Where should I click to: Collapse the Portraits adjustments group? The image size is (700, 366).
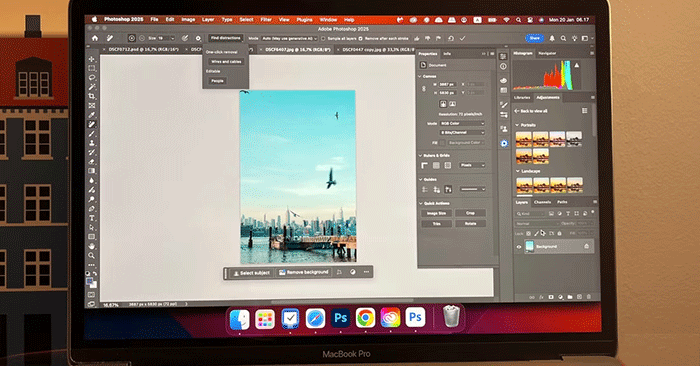[x=517, y=125]
